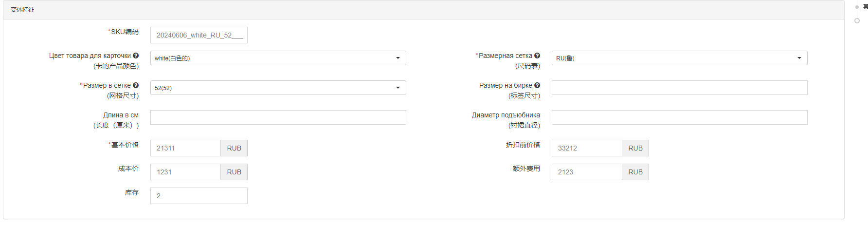Viewport: 868px width, 226px height.
Task: Click the Размер на бирке input field
Action: [x=679, y=88]
